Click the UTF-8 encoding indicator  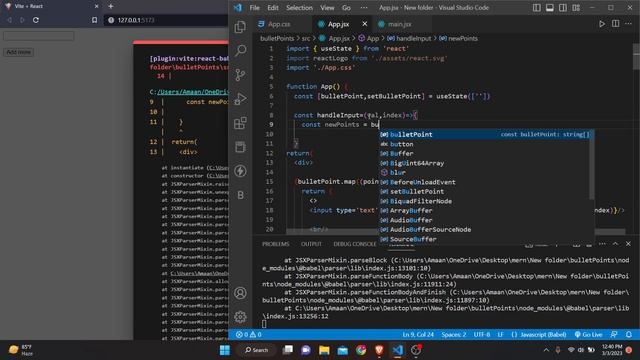(x=482, y=335)
